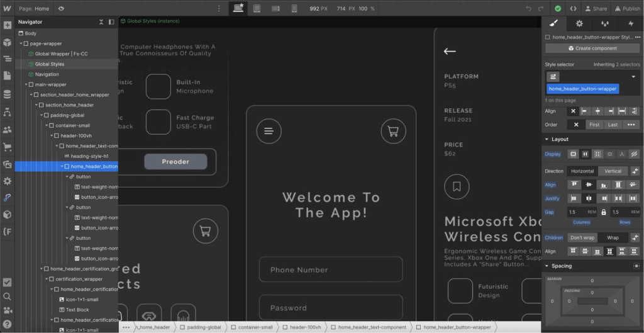This screenshot has width=644, height=333.
Task: Set Display to flex
Action: (586, 154)
